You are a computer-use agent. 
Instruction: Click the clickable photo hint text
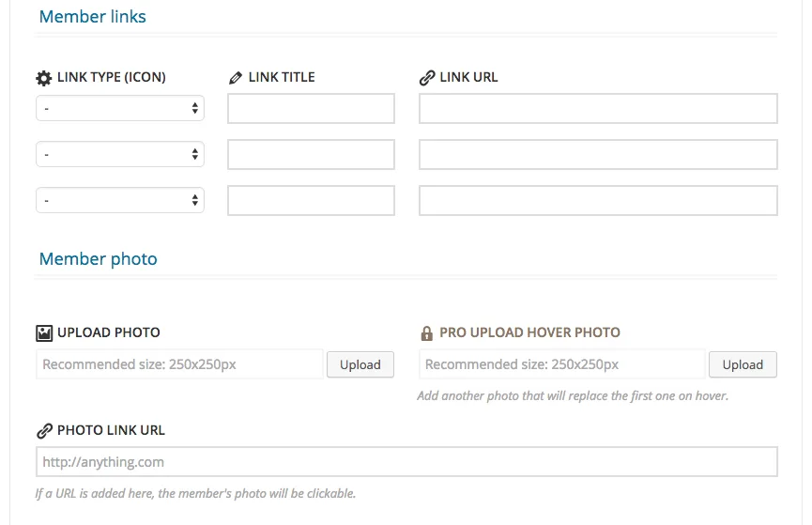[195, 493]
